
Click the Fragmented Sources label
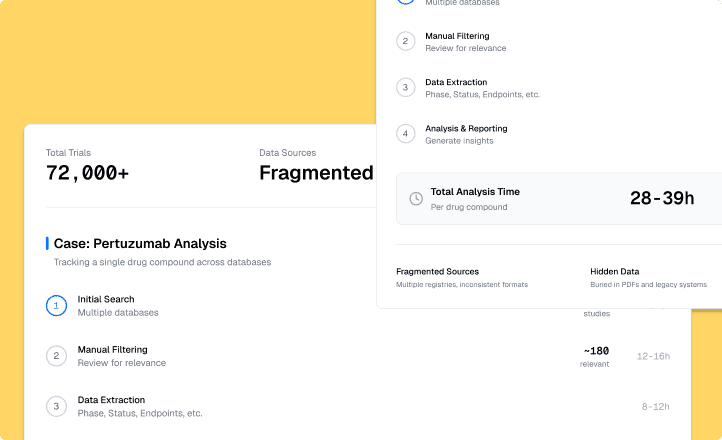coord(437,271)
